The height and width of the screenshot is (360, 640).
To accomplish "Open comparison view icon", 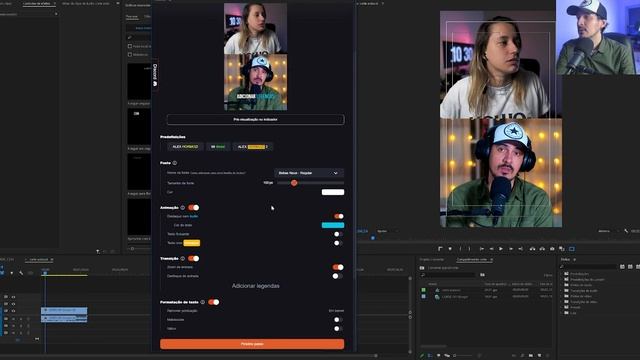I will (x=562, y=249).
